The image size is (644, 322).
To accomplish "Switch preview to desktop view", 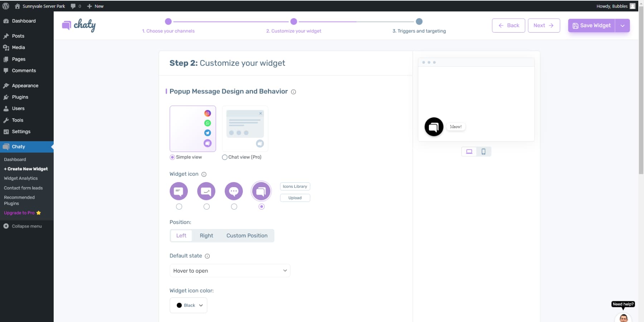I will [x=469, y=151].
